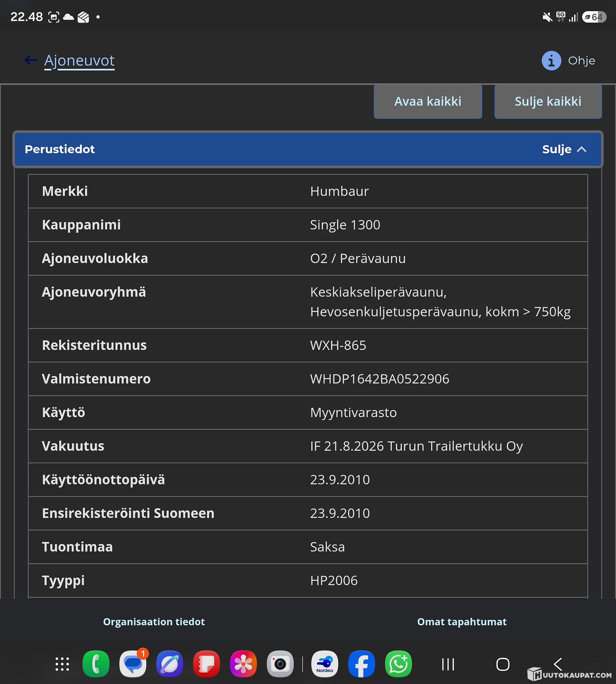Viewport: 616px width, 684px height.
Task: Open Organisaation tiedot
Action: tap(154, 622)
